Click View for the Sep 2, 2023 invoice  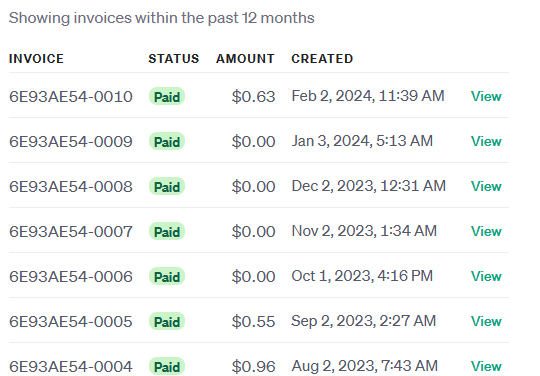(486, 321)
